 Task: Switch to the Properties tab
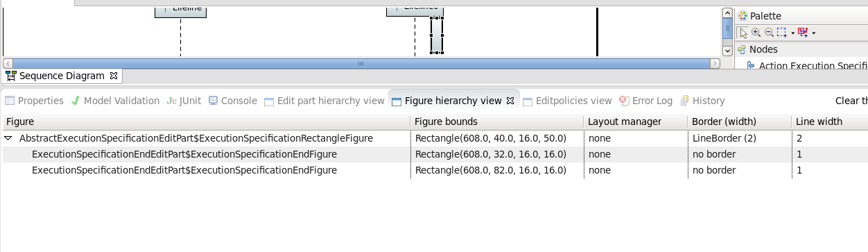coord(34,101)
